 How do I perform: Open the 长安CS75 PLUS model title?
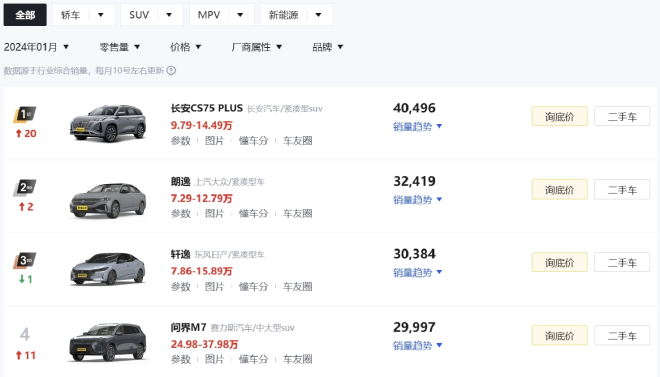(207, 108)
